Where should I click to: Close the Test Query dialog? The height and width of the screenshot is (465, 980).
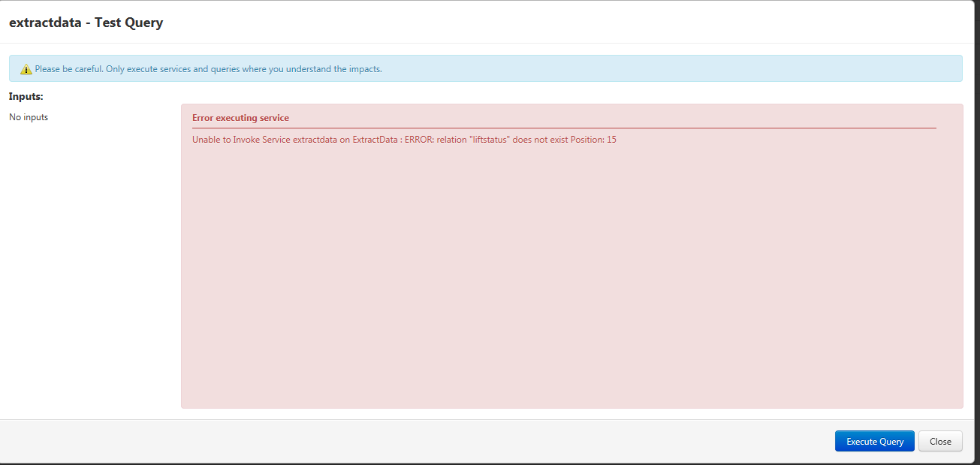tap(940, 441)
